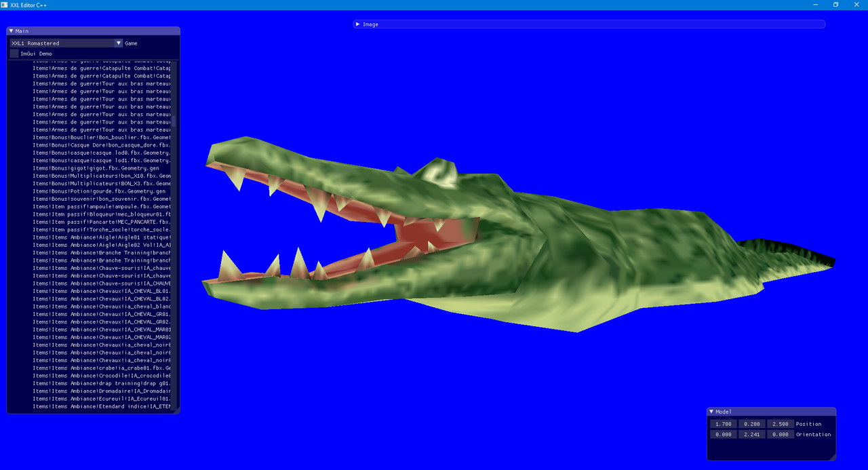Select the gigot.fbx.Geometry.gen row
The width and height of the screenshot is (868, 470).
pos(96,168)
